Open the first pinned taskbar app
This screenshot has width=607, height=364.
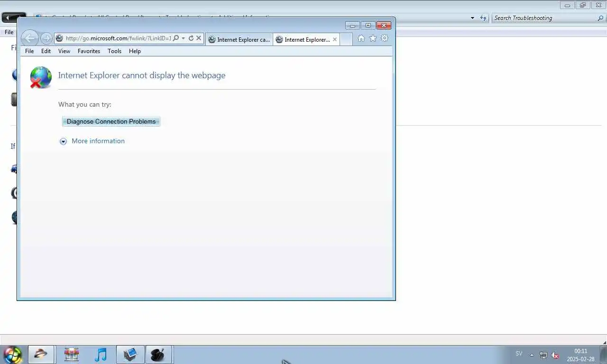(x=41, y=355)
